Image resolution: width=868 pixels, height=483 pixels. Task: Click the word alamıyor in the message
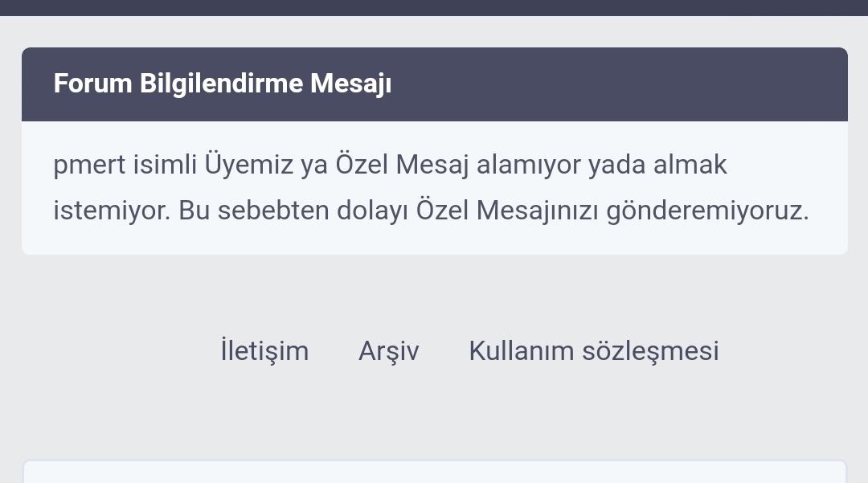point(528,165)
